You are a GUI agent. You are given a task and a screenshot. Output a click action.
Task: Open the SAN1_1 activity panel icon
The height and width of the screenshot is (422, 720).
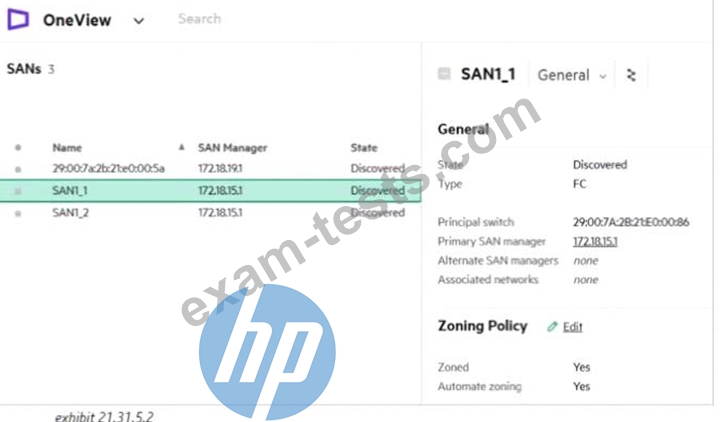point(631,75)
